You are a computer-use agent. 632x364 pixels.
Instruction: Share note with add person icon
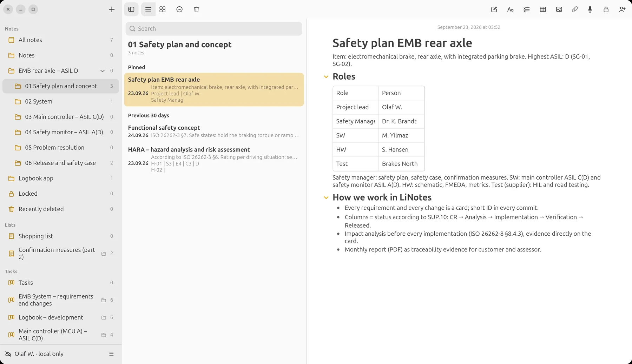pos(622,9)
